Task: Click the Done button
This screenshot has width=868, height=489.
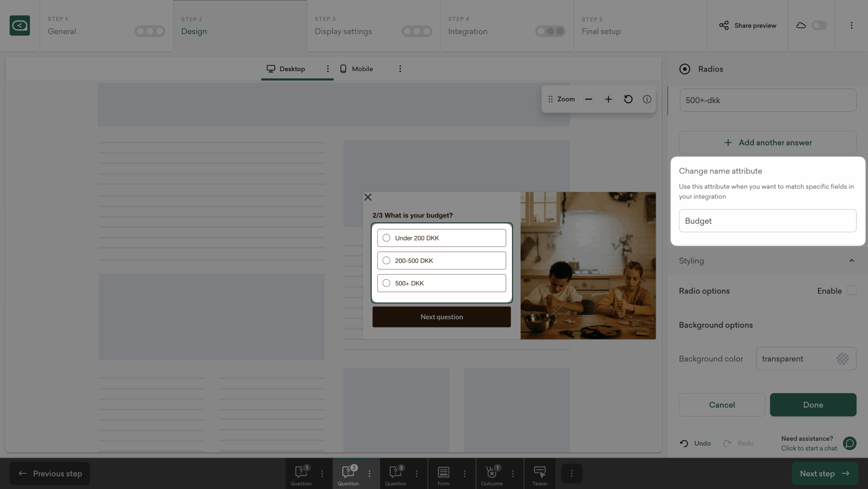Action: click(x=813, y=405)
